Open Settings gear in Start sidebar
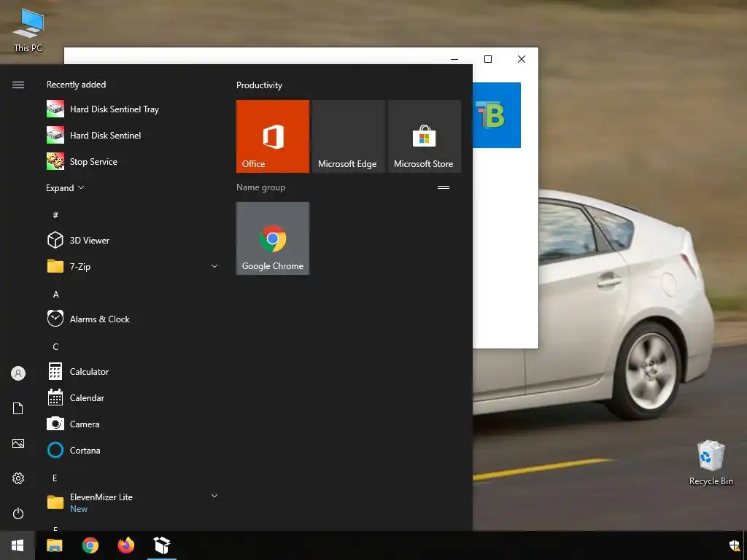 point(18,478)
